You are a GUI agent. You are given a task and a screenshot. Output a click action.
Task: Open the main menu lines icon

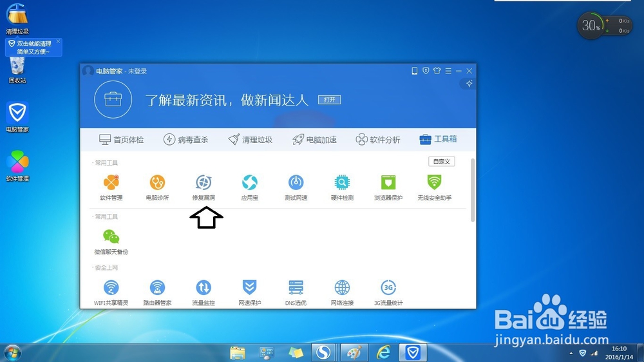[x=448, y=71]
